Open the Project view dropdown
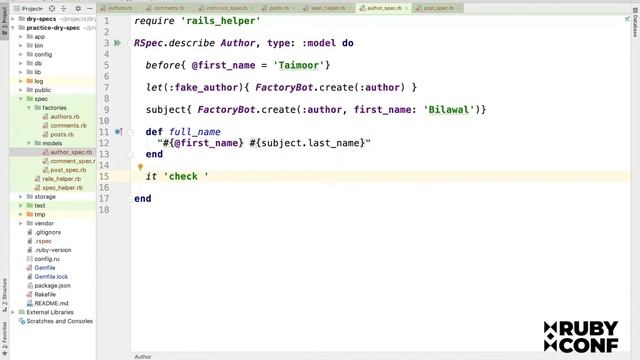The height and width of the screenshot is (360, 640). (28, 8)
